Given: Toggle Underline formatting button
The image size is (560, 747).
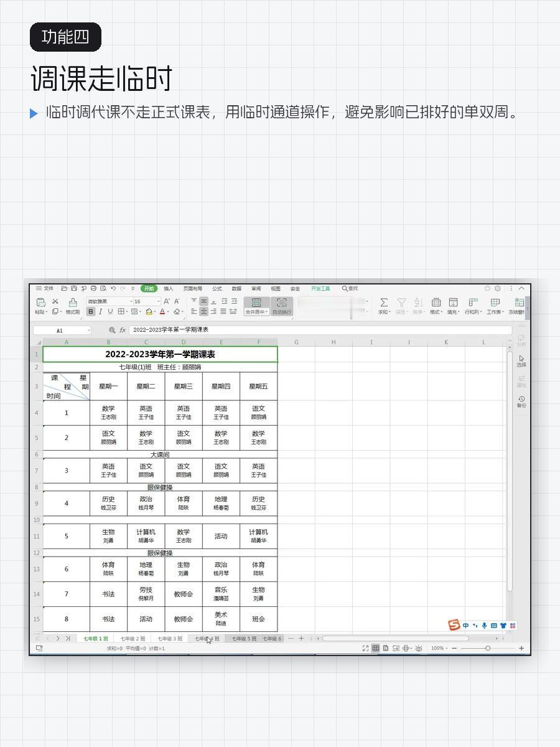Looking at the screenshot, I should coord(110,311).
